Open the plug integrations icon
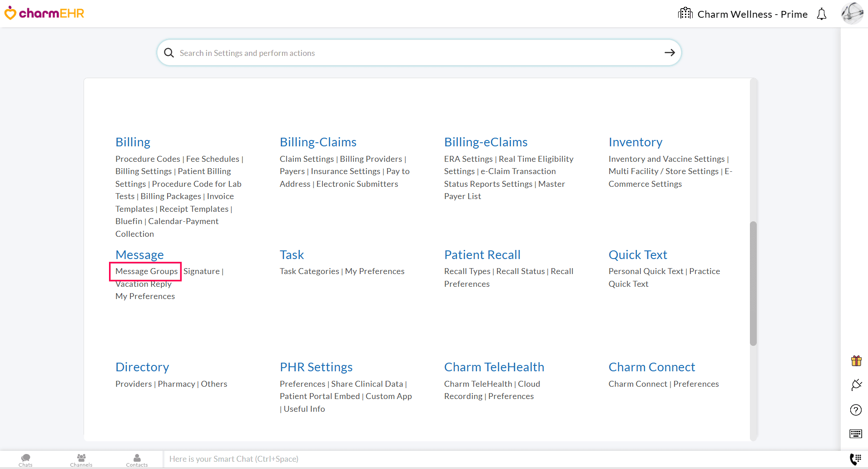Image resolution: width=868 pixels, height=469 pixels. pos(856,385)
